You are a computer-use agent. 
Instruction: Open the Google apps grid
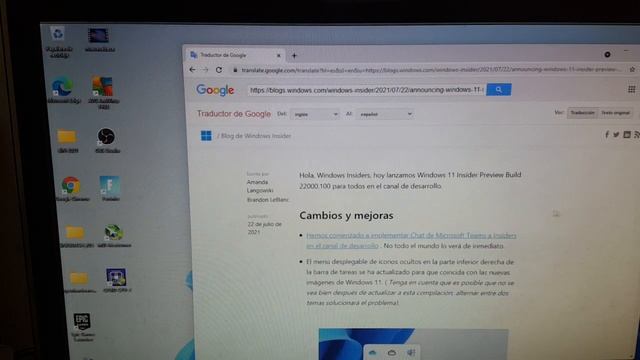click(x=631, y=89)
